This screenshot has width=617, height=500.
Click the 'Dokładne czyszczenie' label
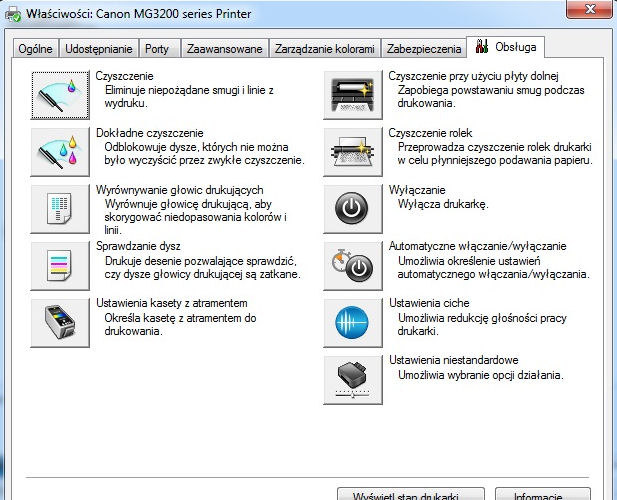[150, 133]
